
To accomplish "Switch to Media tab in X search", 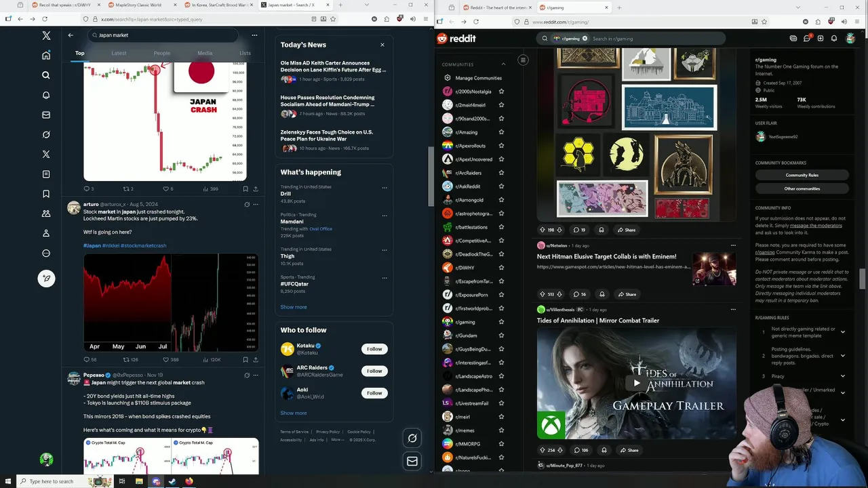I will click(205, 53).
